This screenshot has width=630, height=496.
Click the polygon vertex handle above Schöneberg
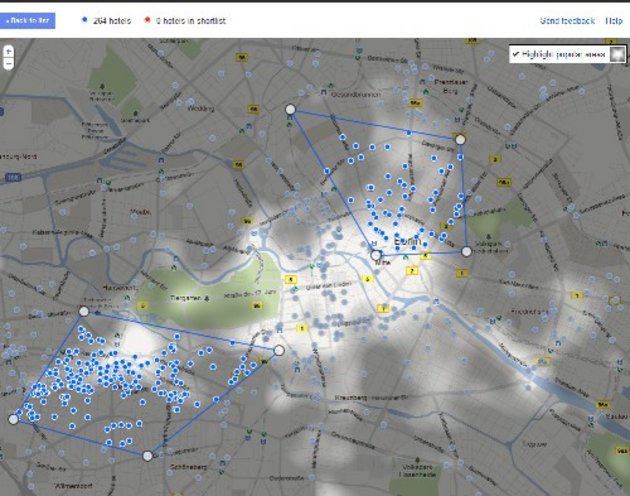pos(148,456)
